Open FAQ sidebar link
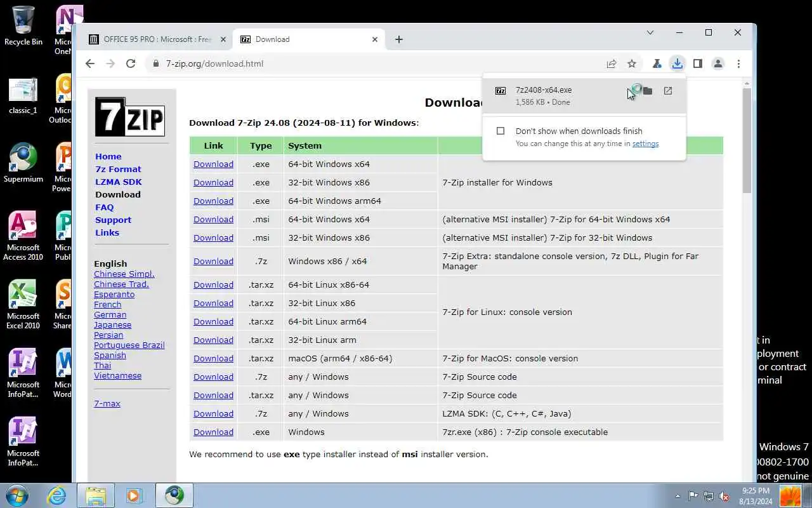812x508 pixels. pyautogui.click(x=105, y=207)
